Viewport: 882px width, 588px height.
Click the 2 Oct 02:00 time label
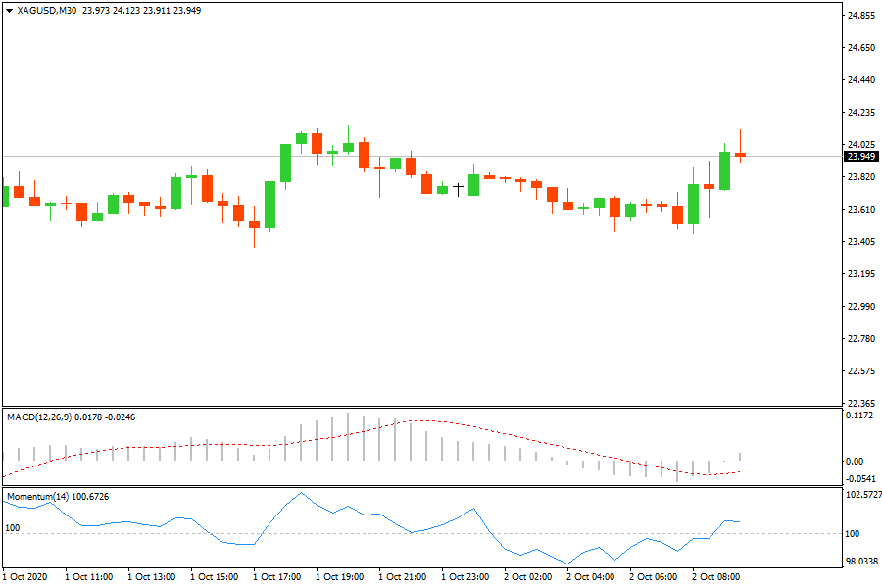pyautogui.click(x=528, y=577)
